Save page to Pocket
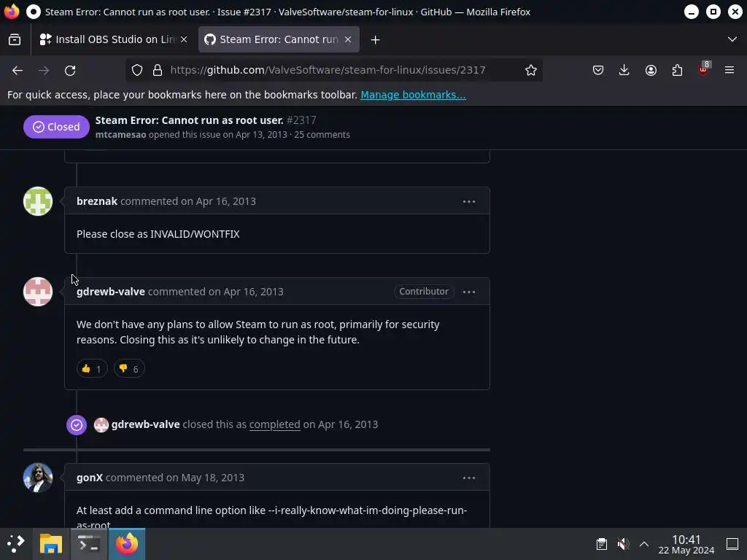Image resolution: width=747 pixels, height=560 pixels. (x=598, y=71)
